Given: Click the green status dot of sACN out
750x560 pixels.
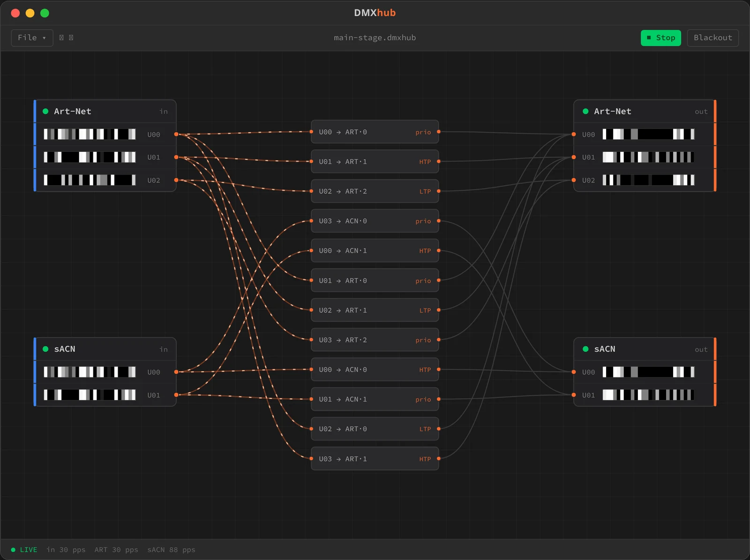Looking at the screenshot, I should (585, 349).
